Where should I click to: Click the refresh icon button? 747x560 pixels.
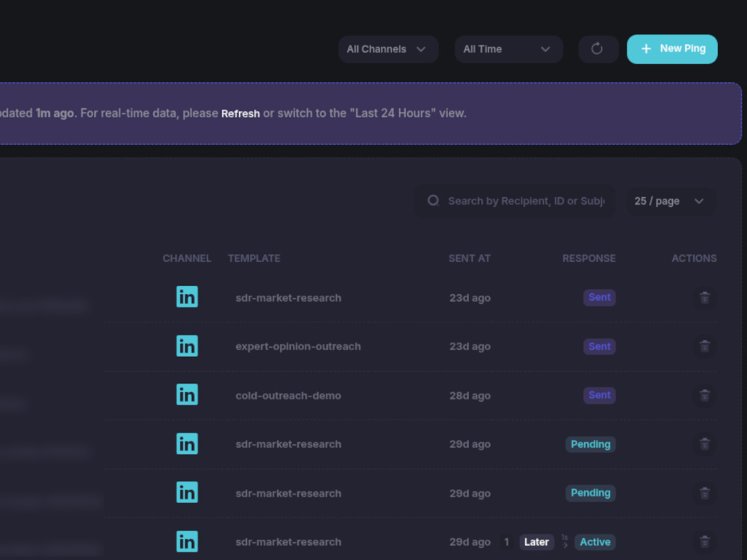coord(598,49)
